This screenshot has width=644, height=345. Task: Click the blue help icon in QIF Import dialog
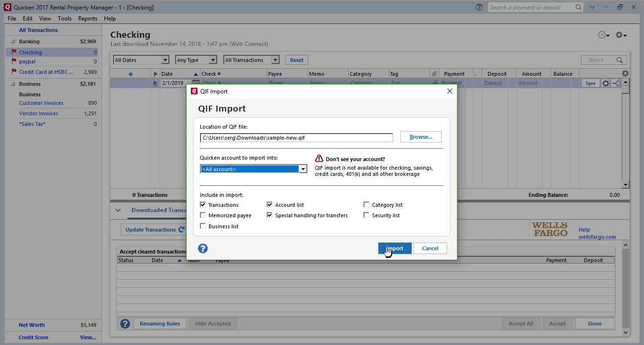[x=203, y=248]
